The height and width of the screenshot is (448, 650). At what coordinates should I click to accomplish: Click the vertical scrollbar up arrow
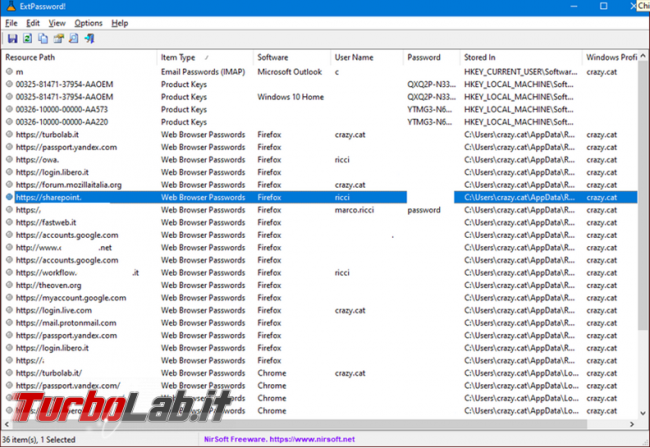click(x=643, y=56)
